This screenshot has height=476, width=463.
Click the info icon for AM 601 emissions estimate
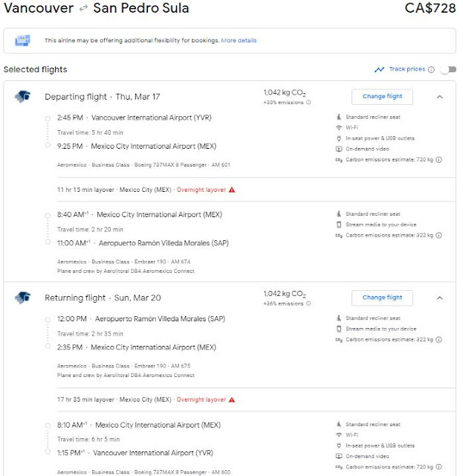[x=438, y=160]
